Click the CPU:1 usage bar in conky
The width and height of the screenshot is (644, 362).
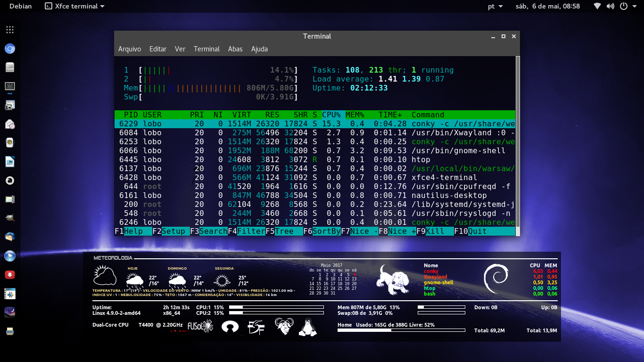(x=276, y=307)
